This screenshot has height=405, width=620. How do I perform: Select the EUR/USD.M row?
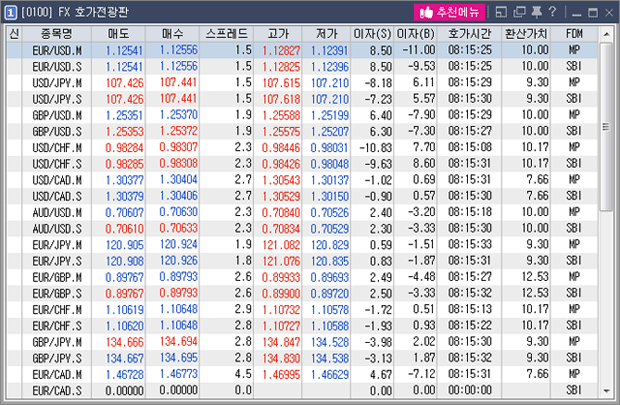pyautogui.click(x=302, y=50)
